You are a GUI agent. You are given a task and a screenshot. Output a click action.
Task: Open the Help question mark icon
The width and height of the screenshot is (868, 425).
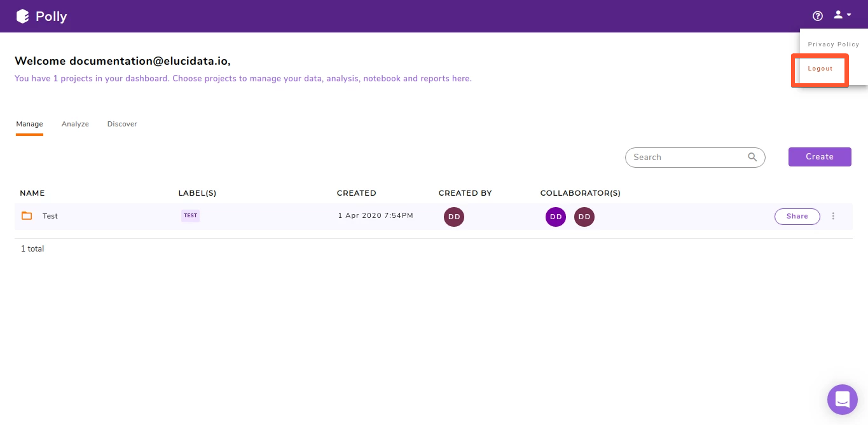tap(818, 15)
